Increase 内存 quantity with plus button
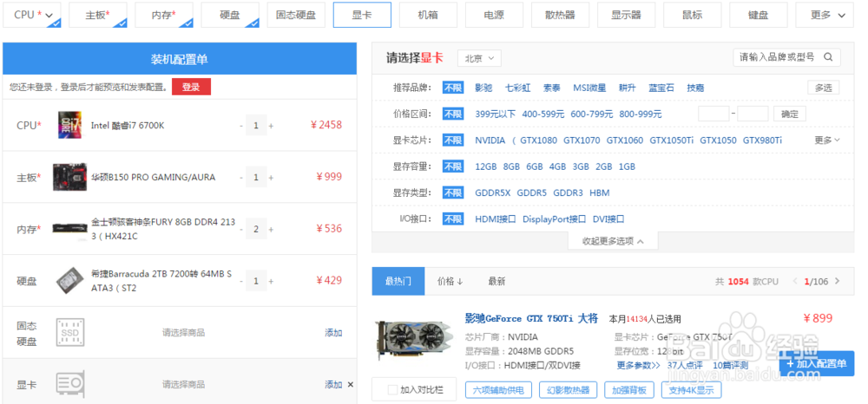 click(271, 229)
